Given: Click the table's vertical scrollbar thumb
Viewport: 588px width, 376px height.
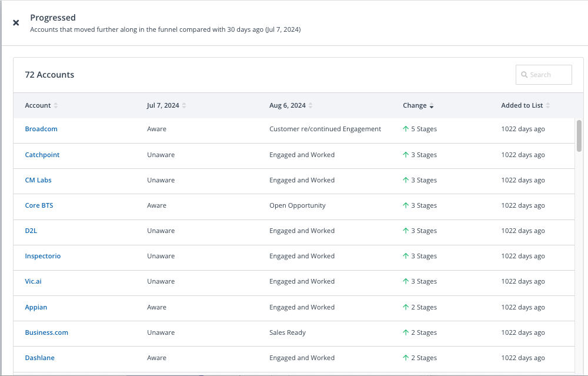Looking at the screenshot, I should 579,135.
